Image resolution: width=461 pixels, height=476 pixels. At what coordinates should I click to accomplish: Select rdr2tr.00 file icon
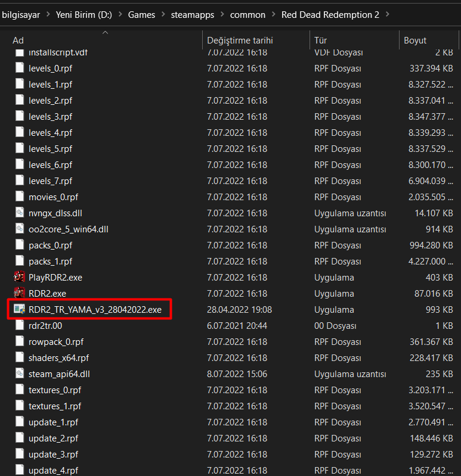20,325
